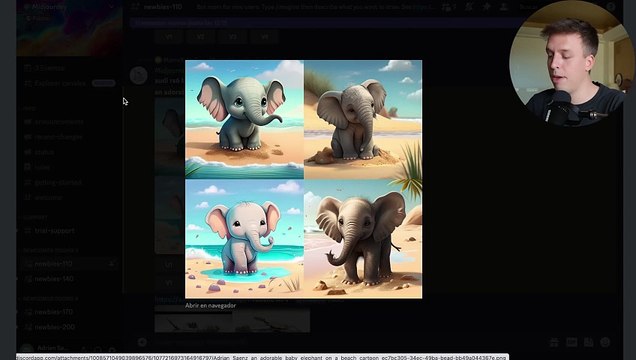This screenshot has height=360, width=636.
Task: Click the V1 button in top row
Action: pyautogui.click(x=169, y=37)
